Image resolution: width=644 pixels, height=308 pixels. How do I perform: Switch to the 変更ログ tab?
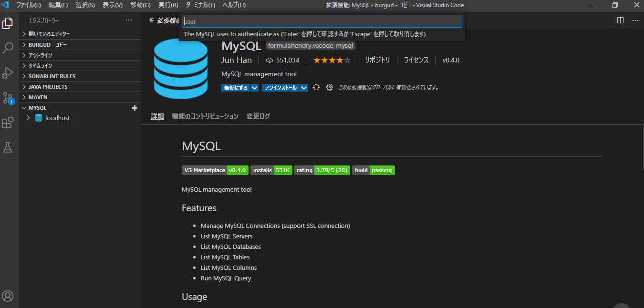[x=258, y=116]
